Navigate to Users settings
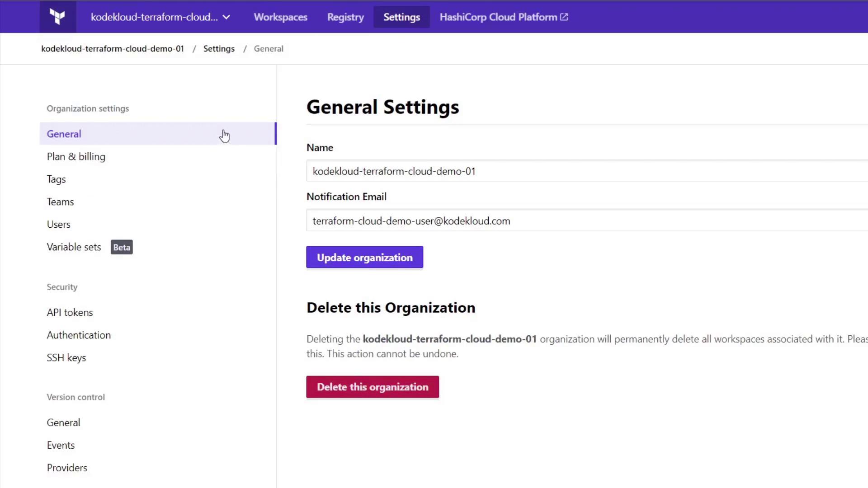The height and width of the screenshot is (488, 868). 59,225
